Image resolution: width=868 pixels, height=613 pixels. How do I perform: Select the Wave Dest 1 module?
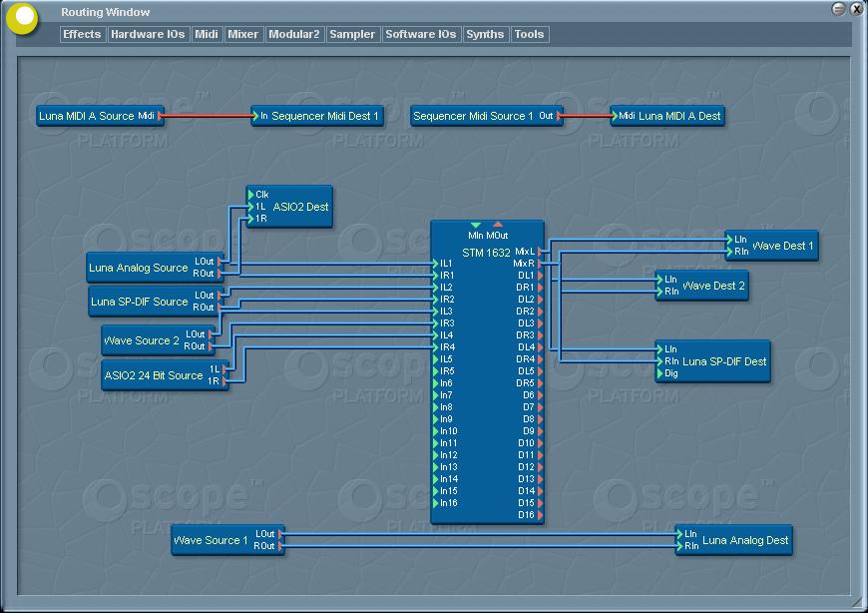(771, 246)
